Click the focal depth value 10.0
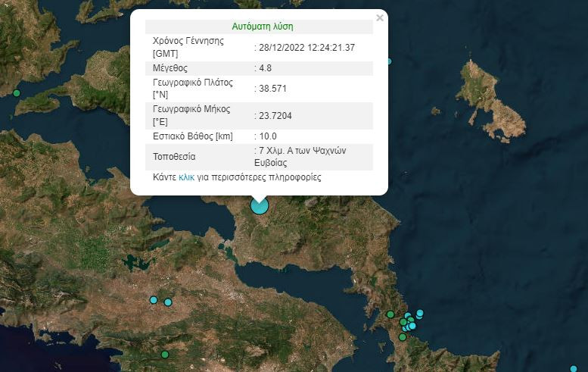 click(267, 136)
